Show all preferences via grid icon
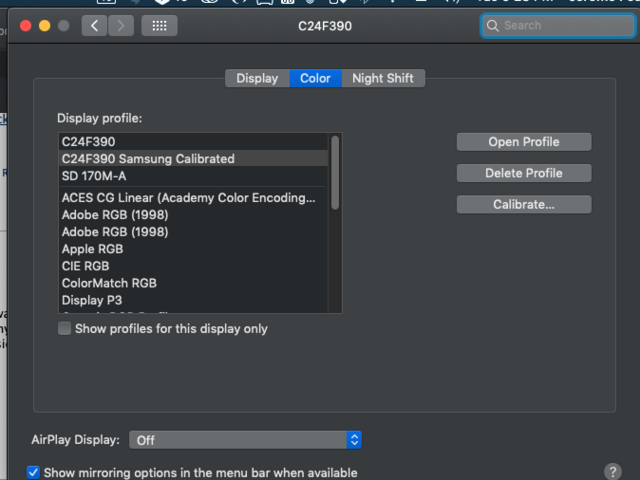 coord(159,26)
